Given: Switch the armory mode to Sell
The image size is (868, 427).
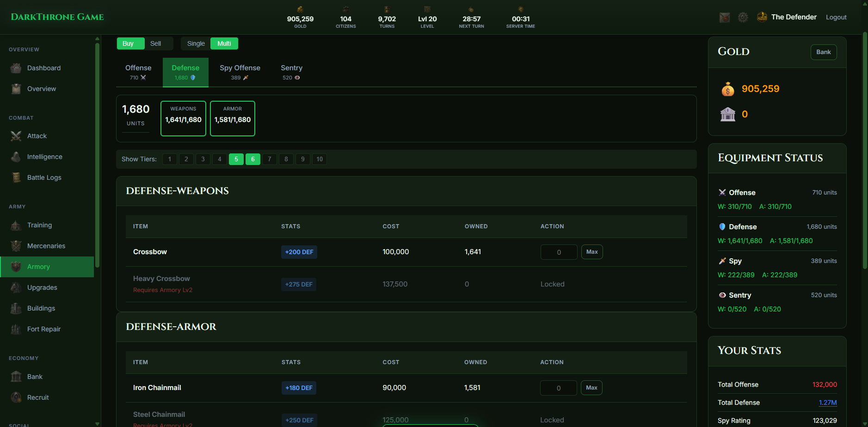Looking at the screenshot, I should pos(155,43).
